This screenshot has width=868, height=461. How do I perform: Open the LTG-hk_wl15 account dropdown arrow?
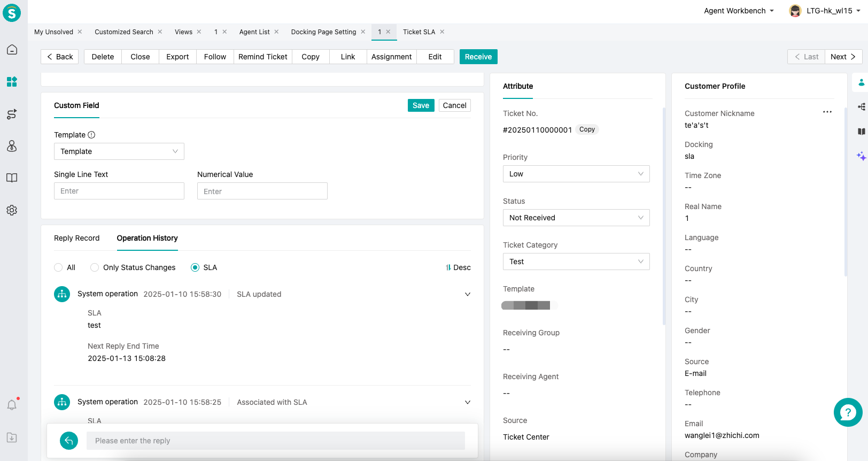pyautogui.click(x=858, y=11)
